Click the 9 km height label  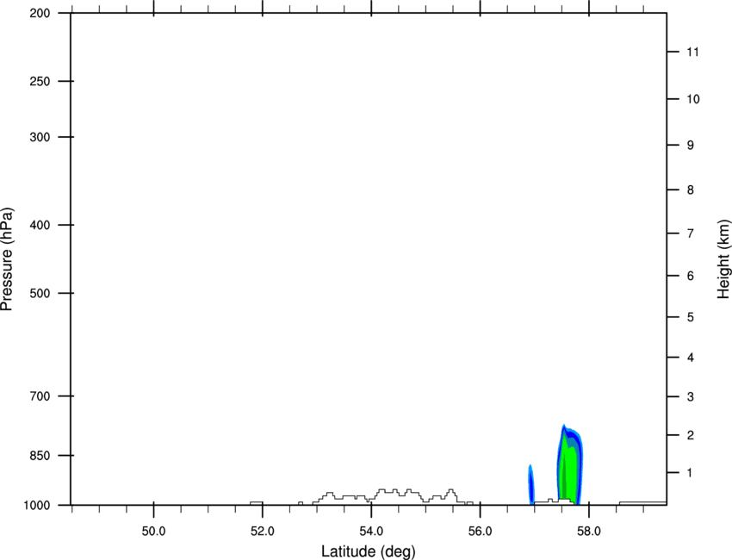(x=691, y=146)
